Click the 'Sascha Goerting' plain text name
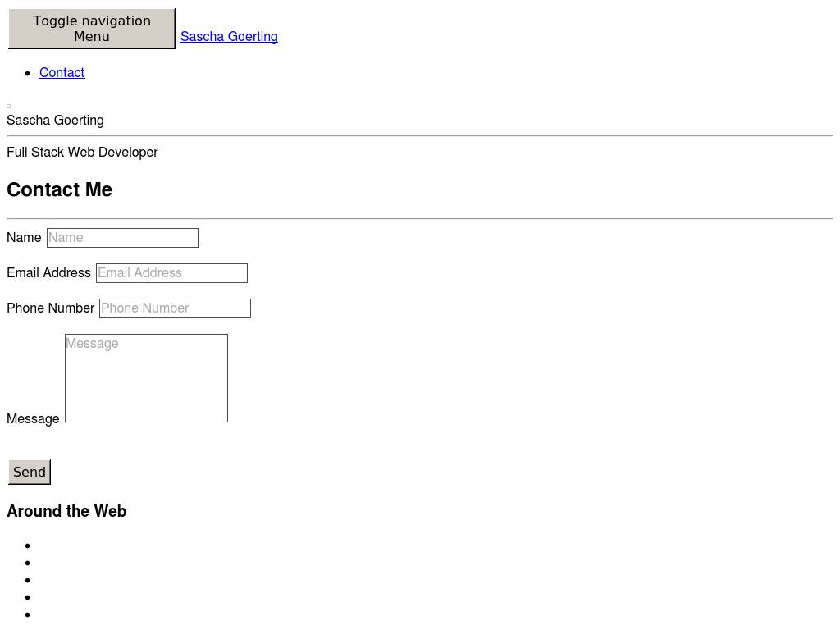The height and width of the screenshot is (630, 840). (x=55, y=120)
